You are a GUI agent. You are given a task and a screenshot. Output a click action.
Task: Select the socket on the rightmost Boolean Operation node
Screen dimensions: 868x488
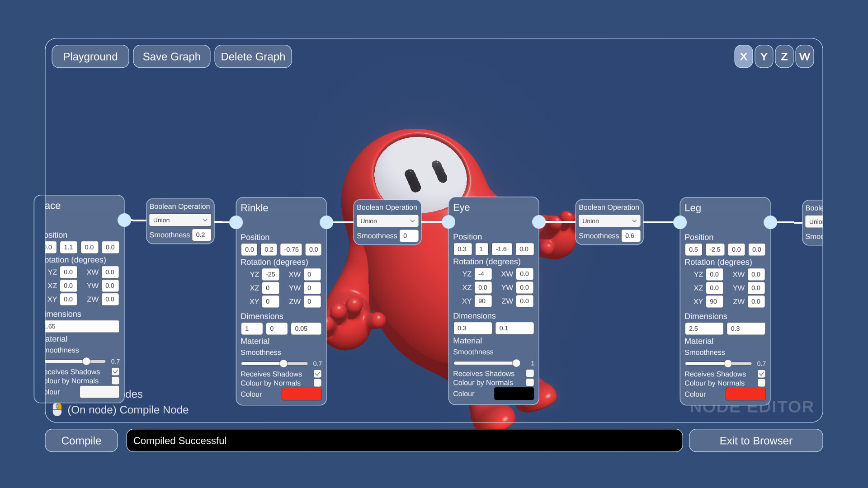(771, 222)
